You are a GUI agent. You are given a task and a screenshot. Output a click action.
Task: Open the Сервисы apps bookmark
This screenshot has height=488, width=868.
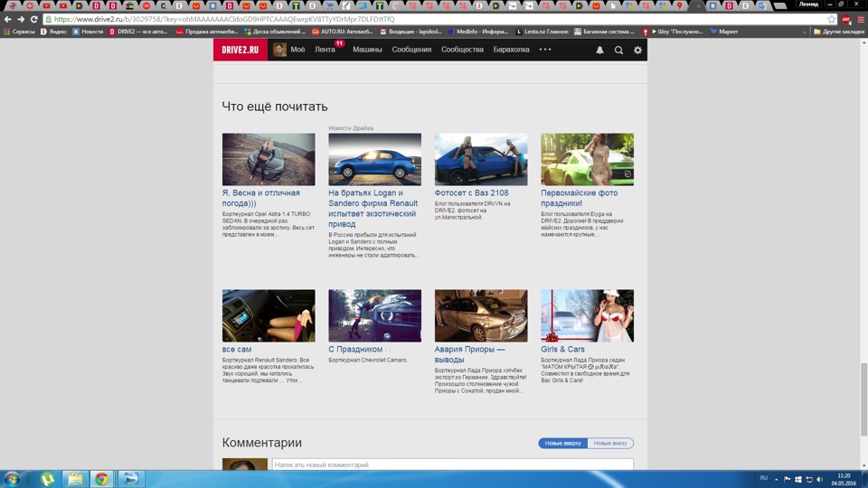tap(19, 32)
